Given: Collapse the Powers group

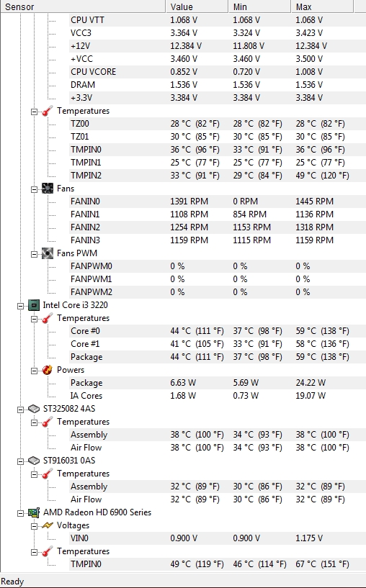Looking at the screenshot, I should pos(34,371).
